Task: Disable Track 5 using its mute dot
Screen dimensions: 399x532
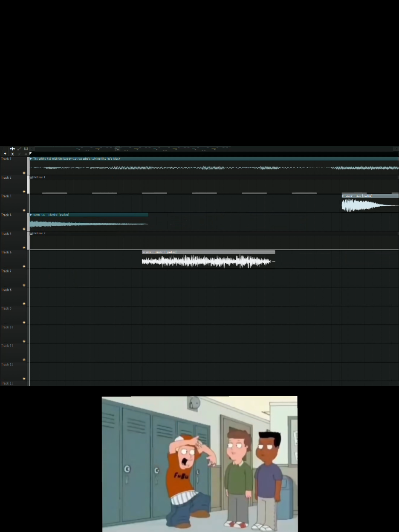Action: (24, 248)
